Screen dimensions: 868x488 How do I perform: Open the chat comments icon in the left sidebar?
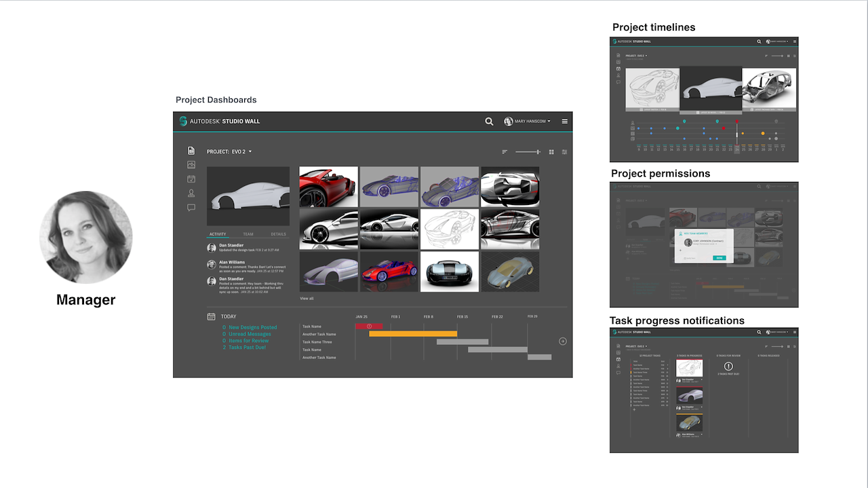(x=191, y=208)
